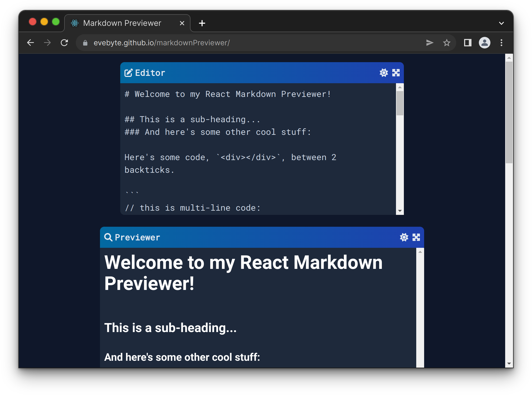Click the share/send page icon
This screenshot has height=395, width=532.
point(430,43)
